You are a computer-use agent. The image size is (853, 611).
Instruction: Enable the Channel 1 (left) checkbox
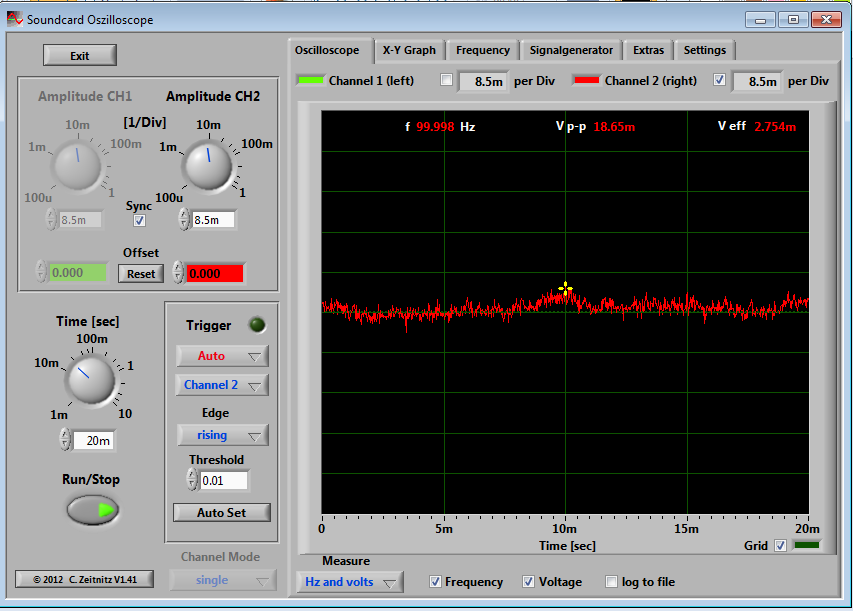(x=447, y=80)
